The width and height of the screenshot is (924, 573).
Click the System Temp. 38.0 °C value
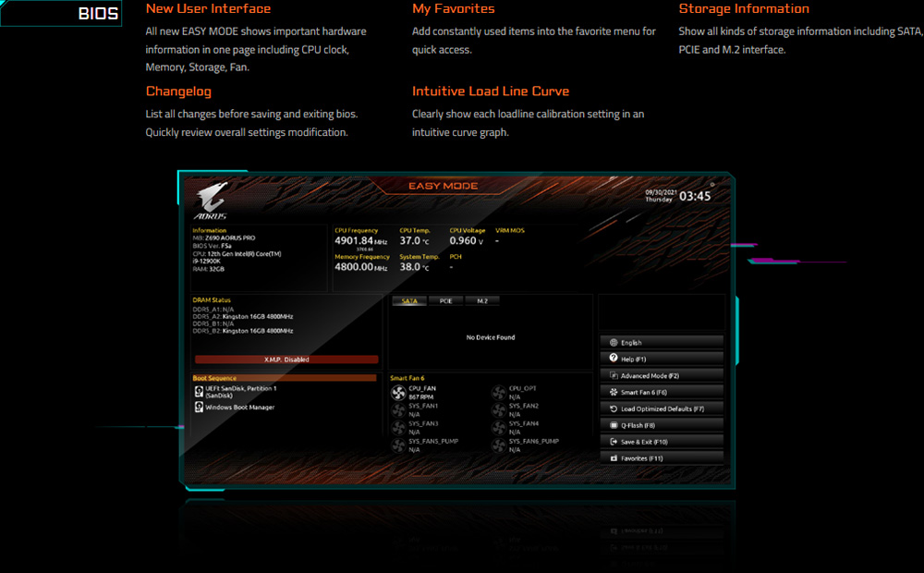point(414,267)
